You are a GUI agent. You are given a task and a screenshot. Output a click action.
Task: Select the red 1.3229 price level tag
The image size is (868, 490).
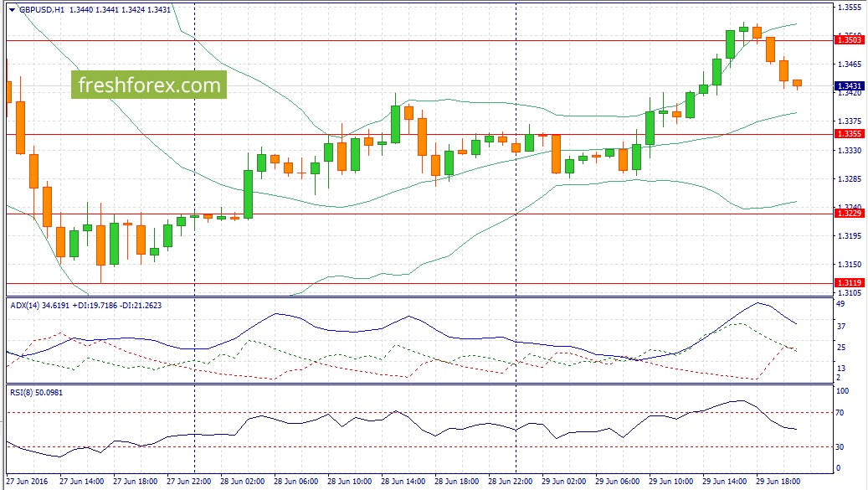[849, 214]
